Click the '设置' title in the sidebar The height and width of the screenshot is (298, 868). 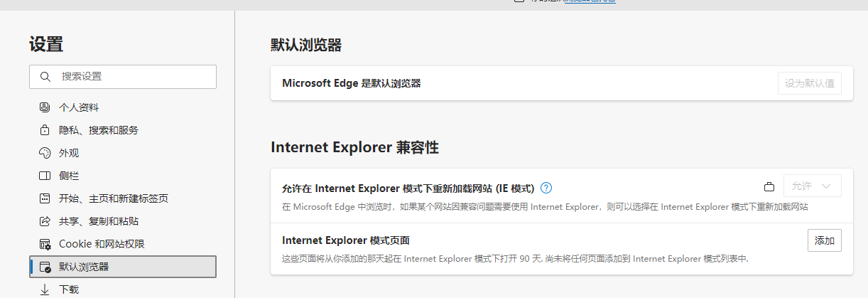pyautogui.click(x=46, y=44)
